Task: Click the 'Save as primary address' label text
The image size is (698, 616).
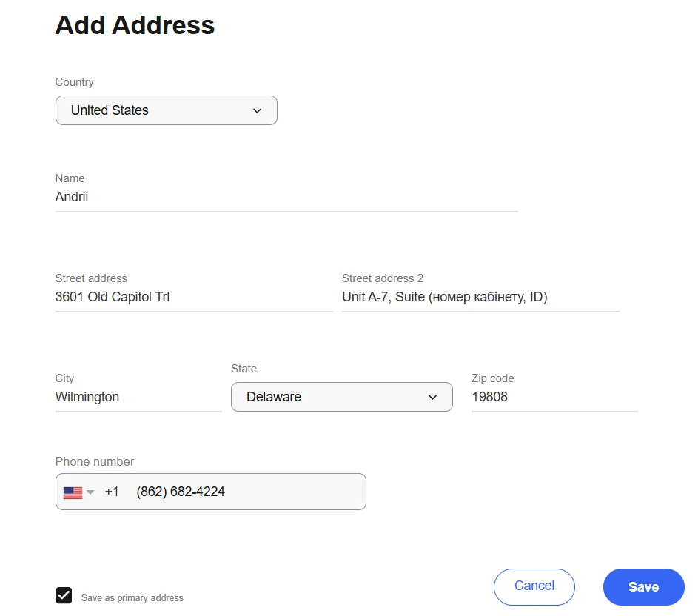Action: coord(132,597)
